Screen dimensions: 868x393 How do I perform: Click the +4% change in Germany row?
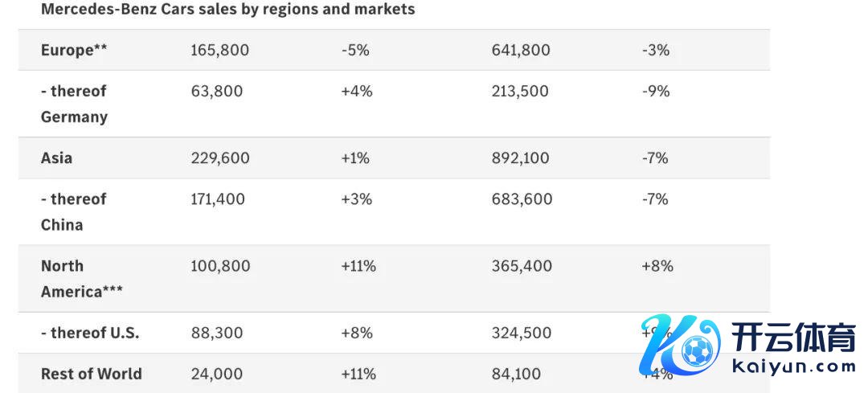coord(357,91)
